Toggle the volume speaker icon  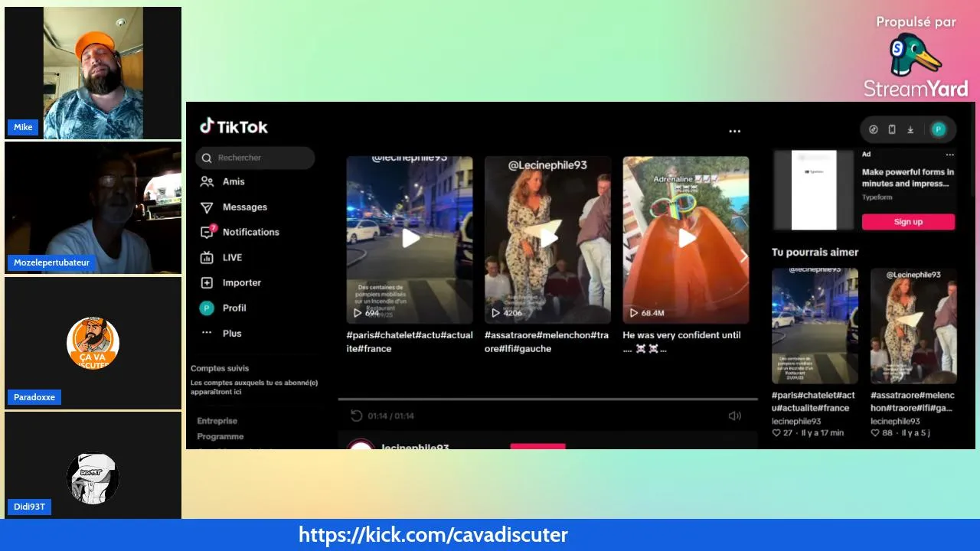[x=735, y=416]
